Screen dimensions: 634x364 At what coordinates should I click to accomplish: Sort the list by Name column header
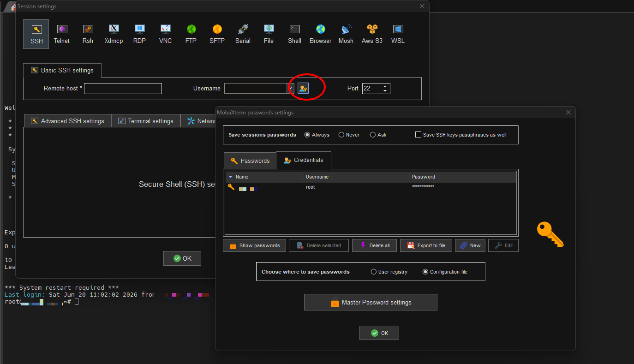tap(264, 177)
